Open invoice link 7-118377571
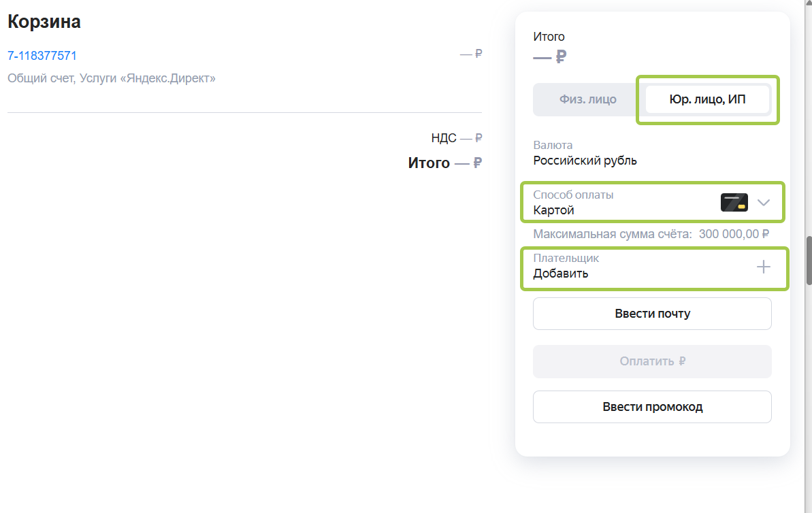812x513 pixels. (42, 56)
